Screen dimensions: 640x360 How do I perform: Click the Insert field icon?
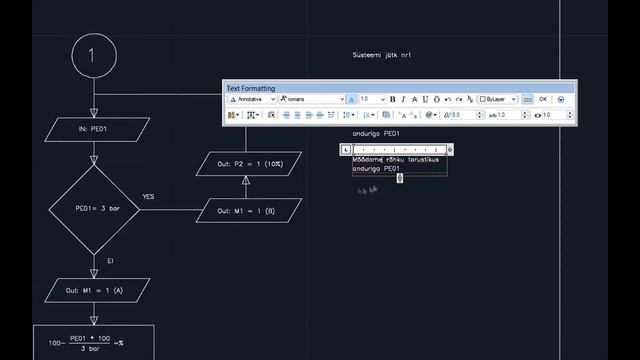tap(386, 115)
